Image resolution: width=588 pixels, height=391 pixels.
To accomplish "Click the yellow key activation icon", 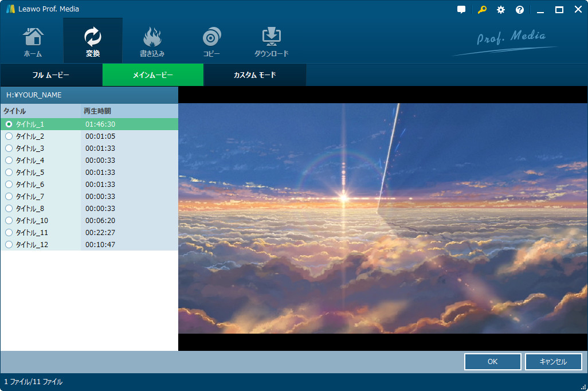I will (481, 10).
